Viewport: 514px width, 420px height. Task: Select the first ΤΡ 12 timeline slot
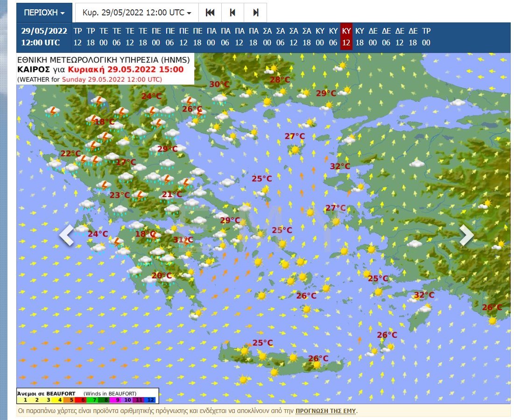pos(77,36)
